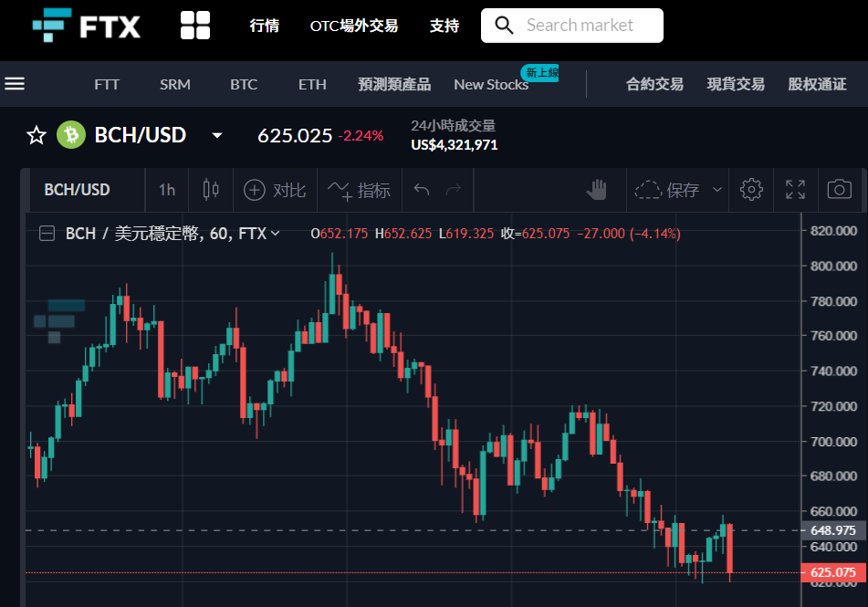Mark BCH/USD as favorite with star
868x607 pixels.
[37, 135]
